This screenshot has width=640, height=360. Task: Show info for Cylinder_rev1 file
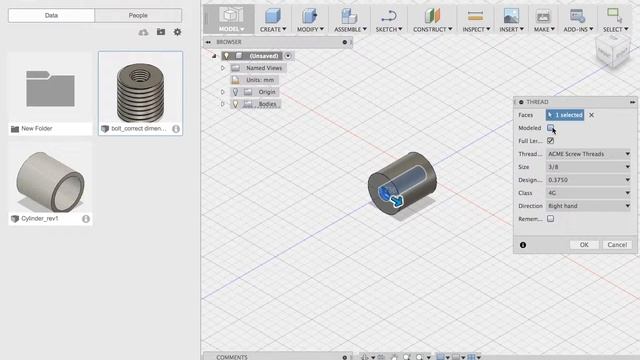click(x=86, y=219)
